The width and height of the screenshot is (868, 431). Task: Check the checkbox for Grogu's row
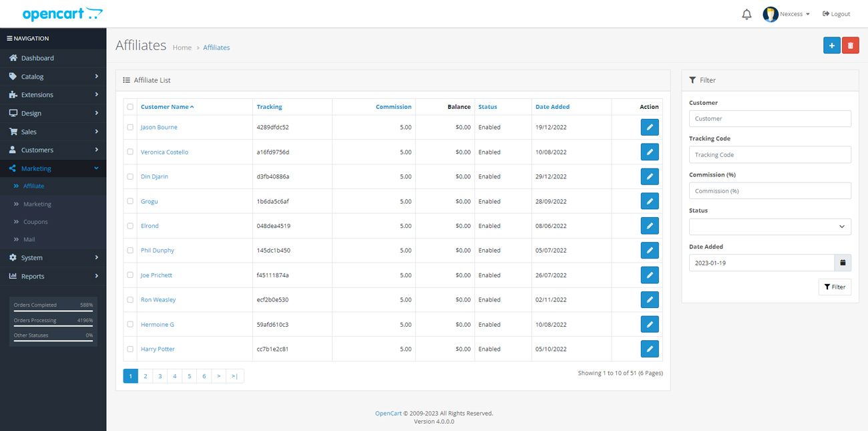(130, 201)
